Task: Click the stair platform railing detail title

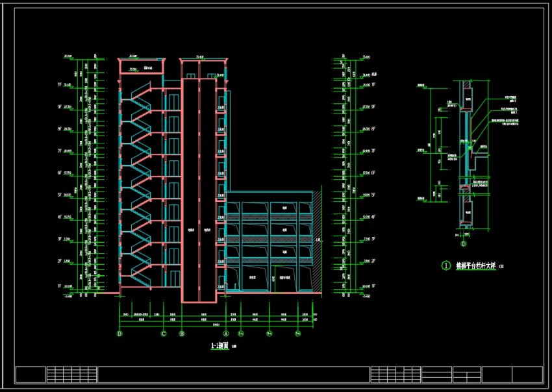Action: 476,266
